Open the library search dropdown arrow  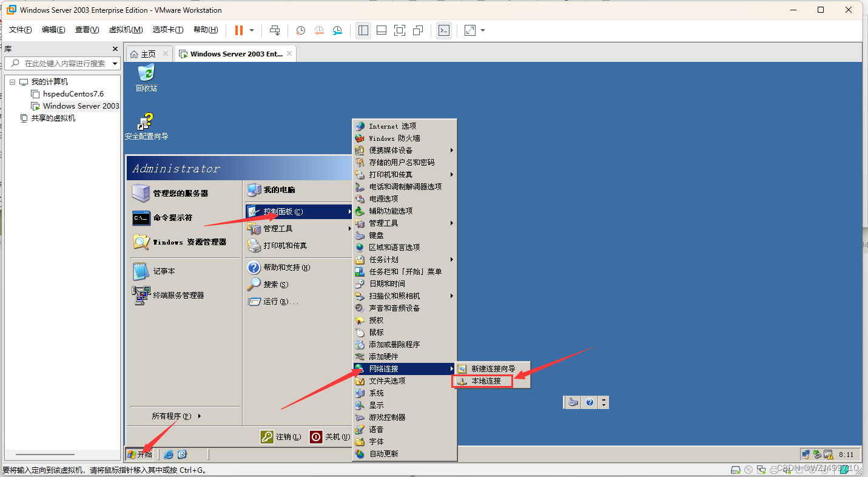click(115, 63)
